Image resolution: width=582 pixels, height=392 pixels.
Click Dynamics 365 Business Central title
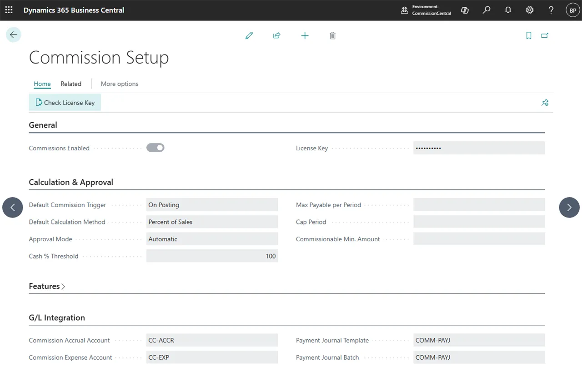coord(74,10)
